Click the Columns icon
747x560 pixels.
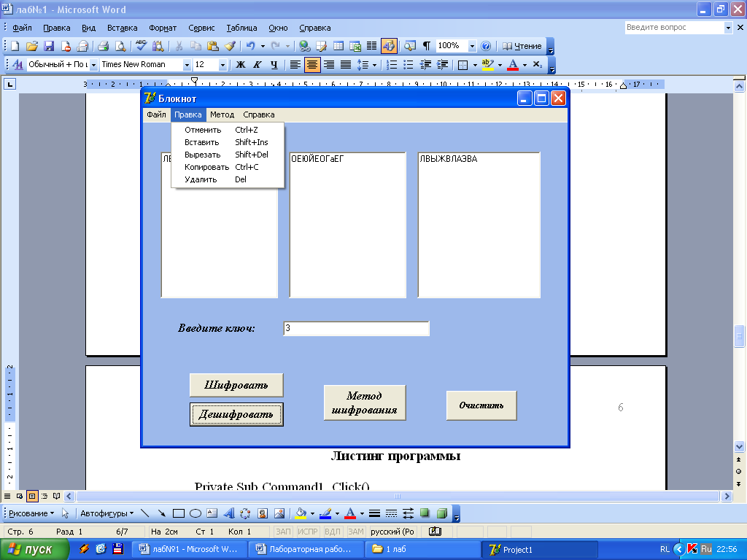(x=371, y=46)
